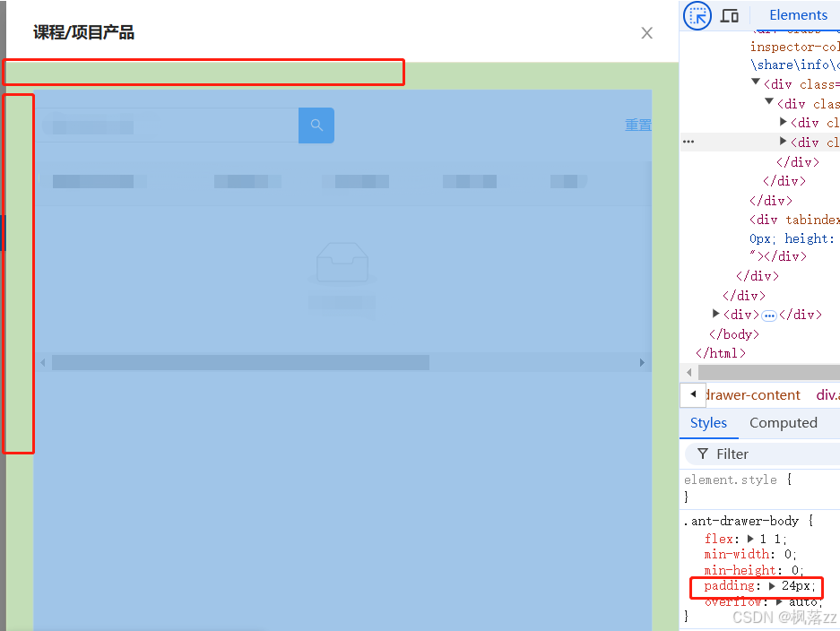Close the 课程/项目产品 drawer
This screenshot has height=631, width=840.
click(646, 33)
